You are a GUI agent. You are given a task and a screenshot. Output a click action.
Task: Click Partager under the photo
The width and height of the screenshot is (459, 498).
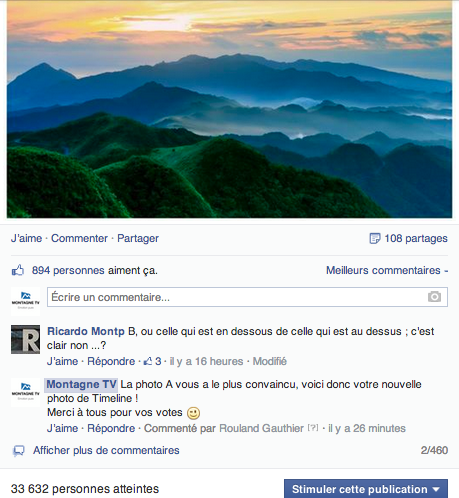[138, 238]
